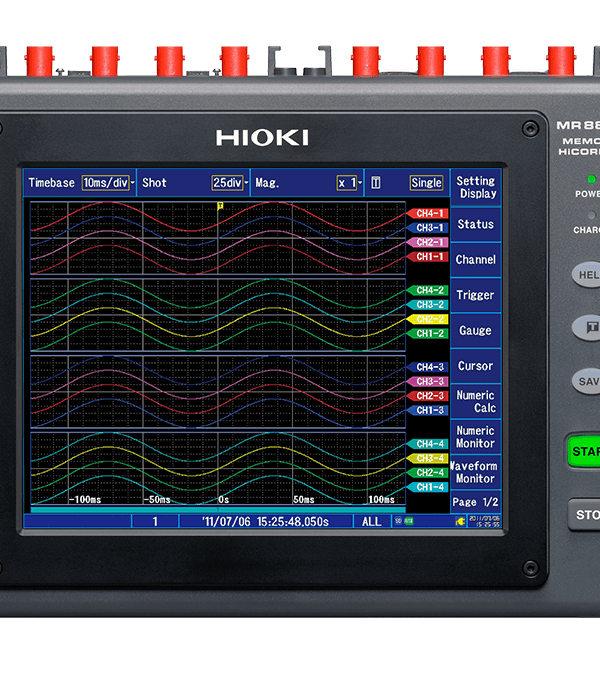
Task: Select the CH1-3 channel tag
Action: pyautogui.click(x=428, y=410)
